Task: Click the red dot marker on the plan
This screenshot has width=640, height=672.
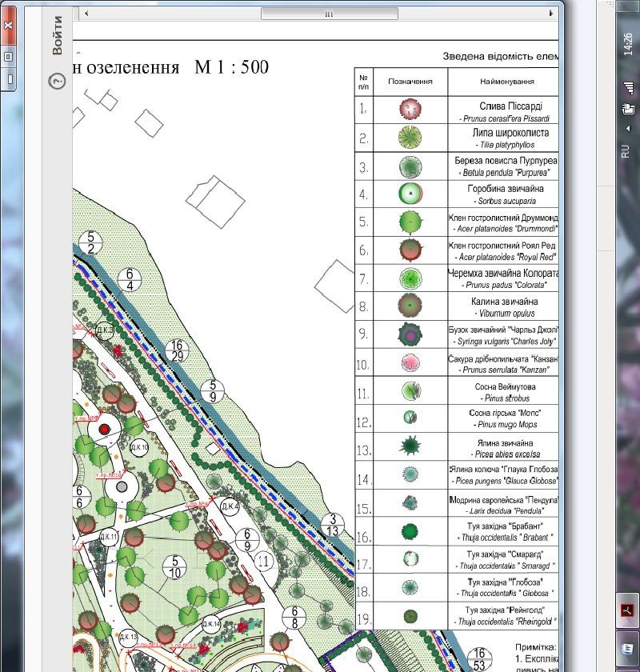Action: coord(103,430)
